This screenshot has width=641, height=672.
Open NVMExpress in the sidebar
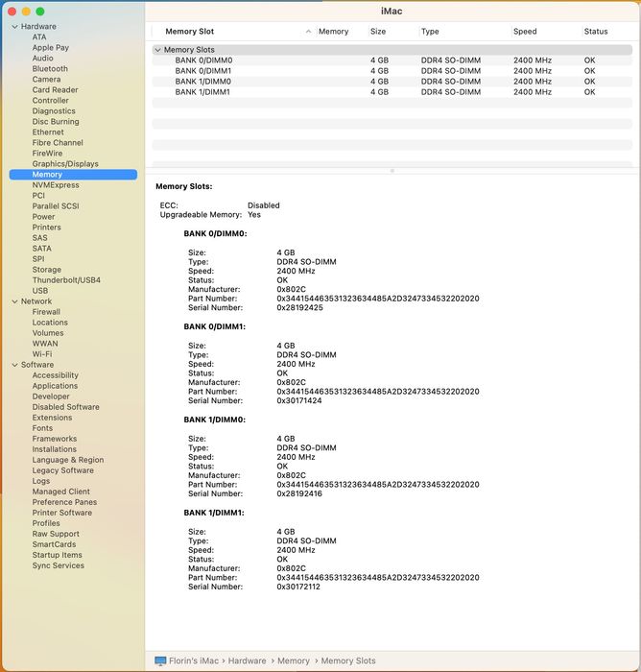point(56,185)
